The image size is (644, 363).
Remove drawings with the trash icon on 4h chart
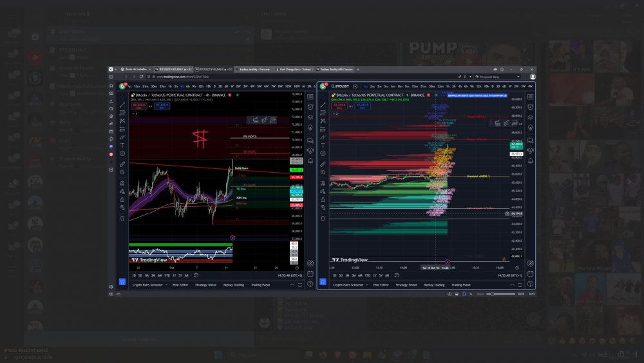122,219
